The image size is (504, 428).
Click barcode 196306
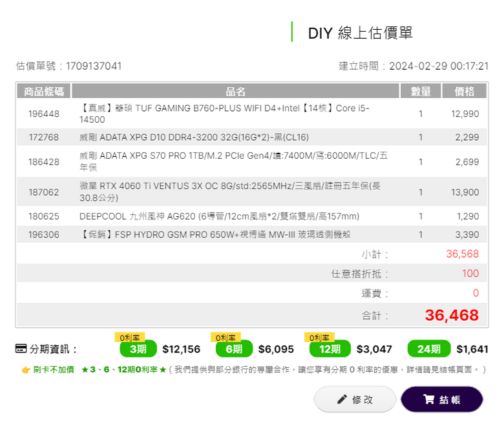coord(44,235)
